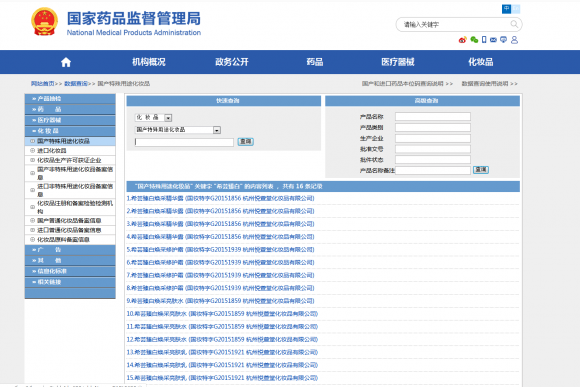Click the 查询 button in advanced search
Screen dimensions: 580x387
tap(481, 170)
